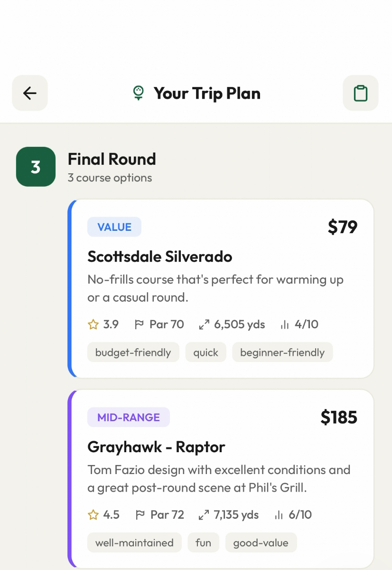The image size is (392, 570).
Task: Click the golf ball tee logo icon
Action: click(x=138, y=93)
